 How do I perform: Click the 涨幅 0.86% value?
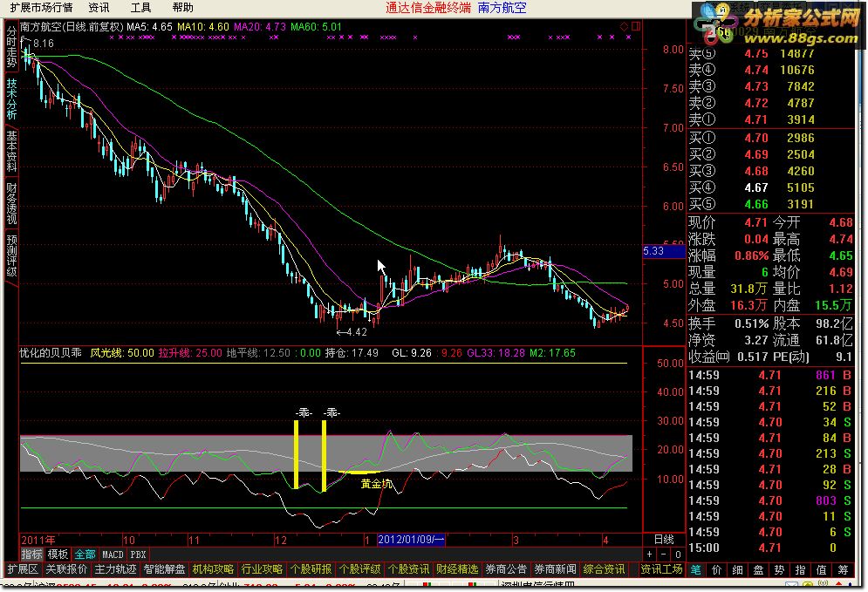pos(751,256)
